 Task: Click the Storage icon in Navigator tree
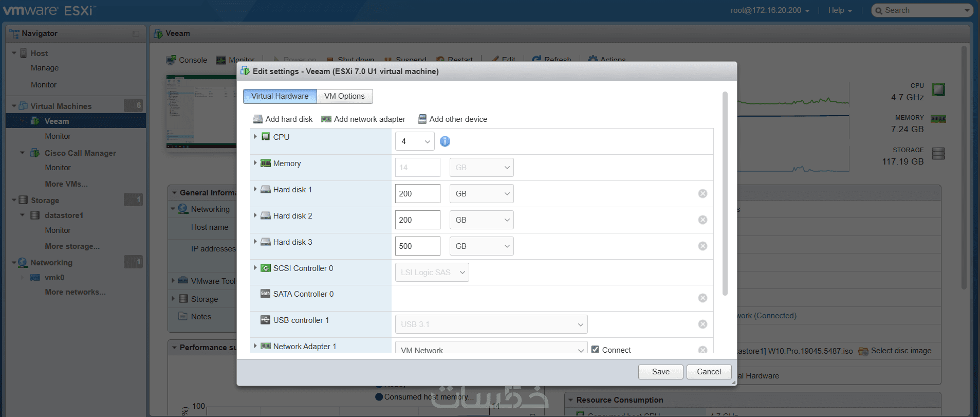(x=23, y=200)
